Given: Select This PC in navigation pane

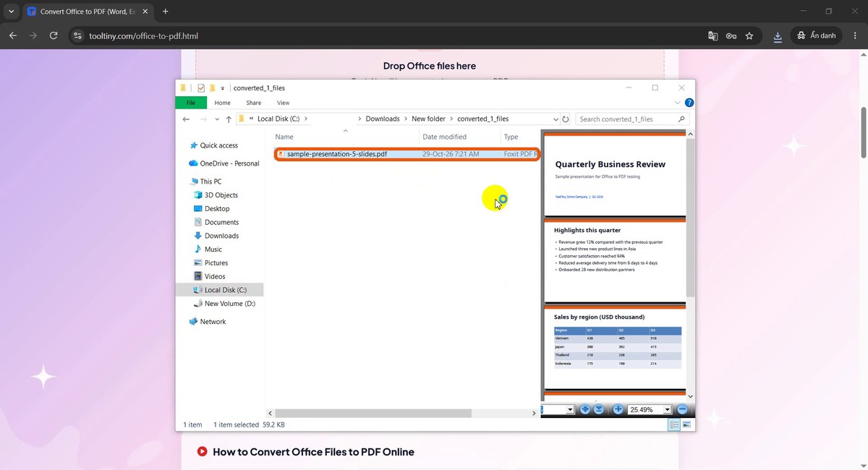Looking at the screenshot, I should tap(205, 181).
